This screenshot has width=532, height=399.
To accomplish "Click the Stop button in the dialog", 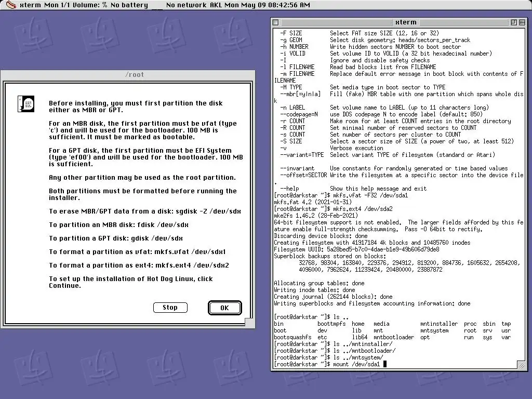I will tap(170, 308).
